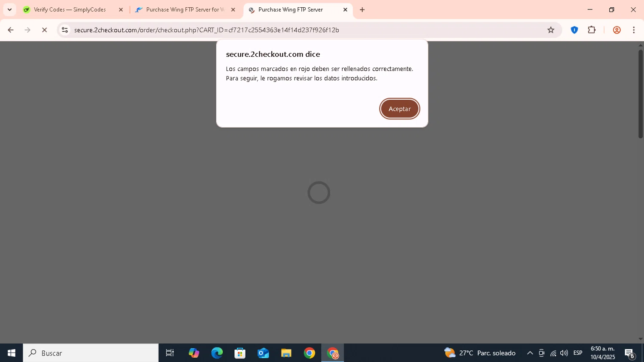This screenshot has height=362, width=644.
Task: Open the Chrome profile icon
Action: pos(617,30)
